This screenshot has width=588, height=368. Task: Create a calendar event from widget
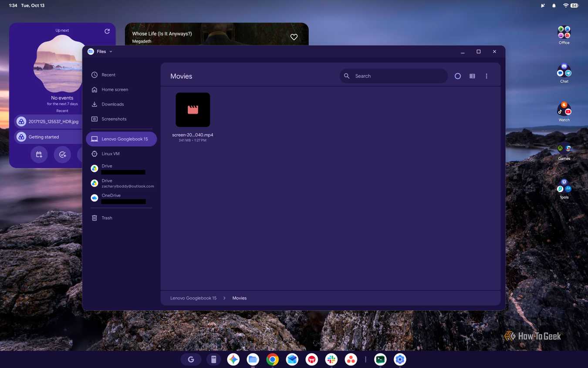(x=39, y=155)
